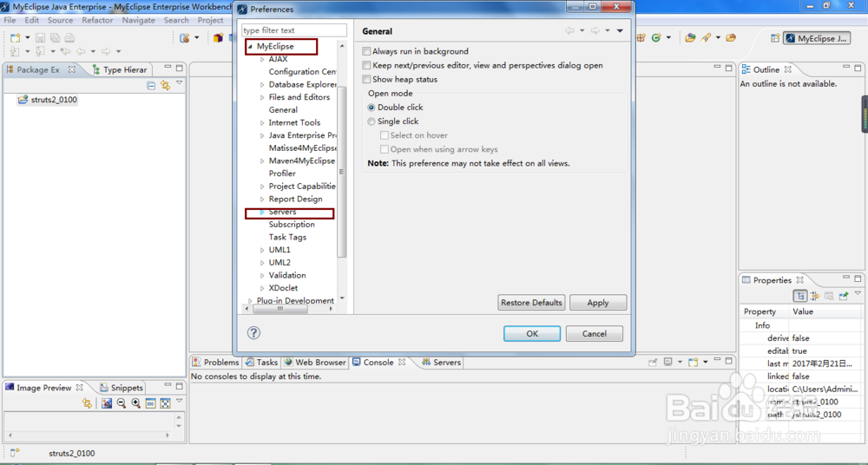Enable Show heap status checkbox
The width and height of the screenshot is (868, 465).
tap(366, 79)
